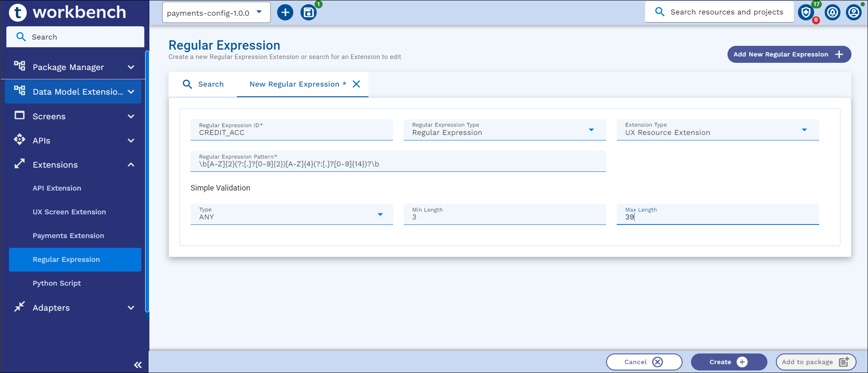Screen dimensions: 868x373
Task: Open the bell alerts icon
Action: (832, 13)
